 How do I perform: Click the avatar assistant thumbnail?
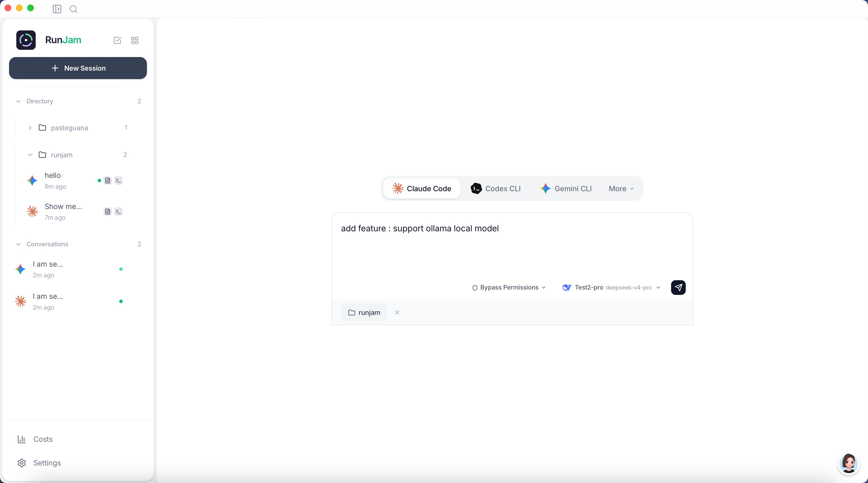coord(849,464)
